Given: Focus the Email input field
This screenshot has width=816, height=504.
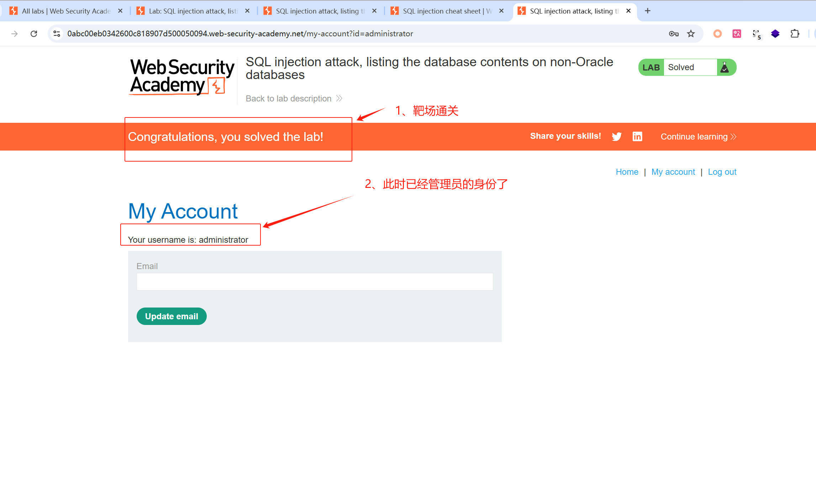Looking at the screenshot, I should (x=315, y=282).
